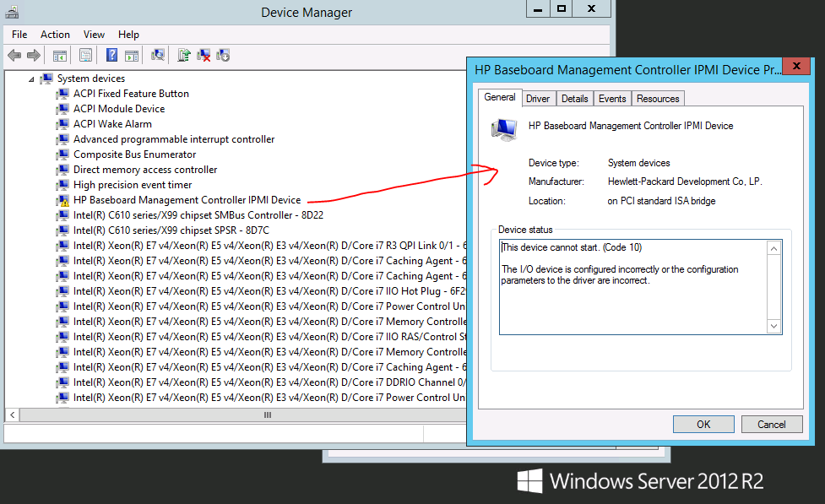Image resolution: width=825 pixels, height=504 pixels.
Task: Switch to the Events tab
Action: click(x=612, y=99)
